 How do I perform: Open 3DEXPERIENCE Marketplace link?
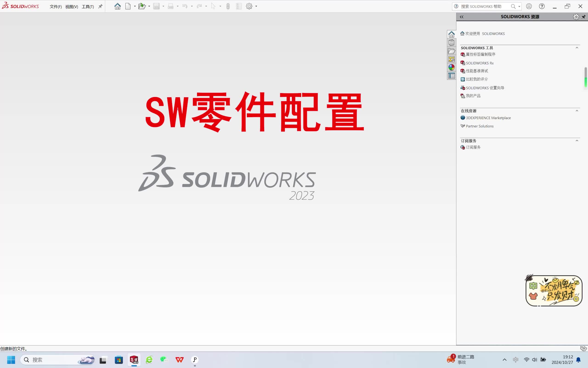point(486,118)
